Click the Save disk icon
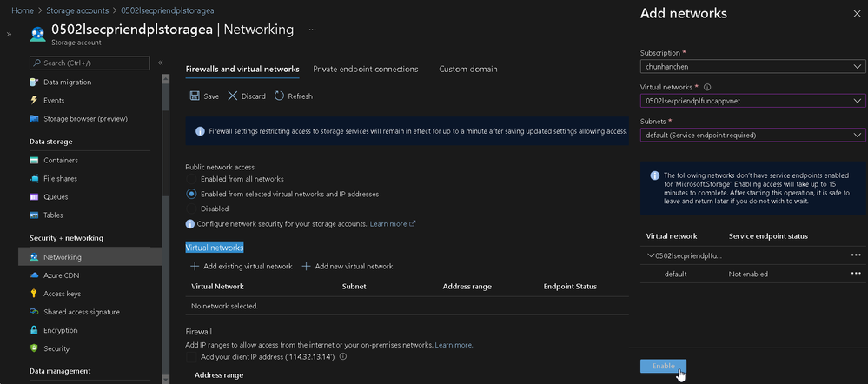This screenshot has width=868, height=384. tap(195, 96)
